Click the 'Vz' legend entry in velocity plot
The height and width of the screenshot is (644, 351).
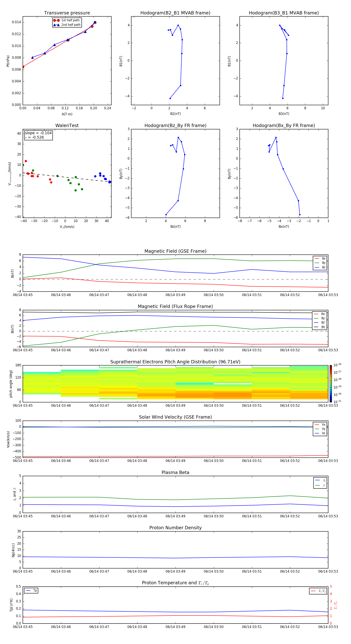click(x=320, y=433)
